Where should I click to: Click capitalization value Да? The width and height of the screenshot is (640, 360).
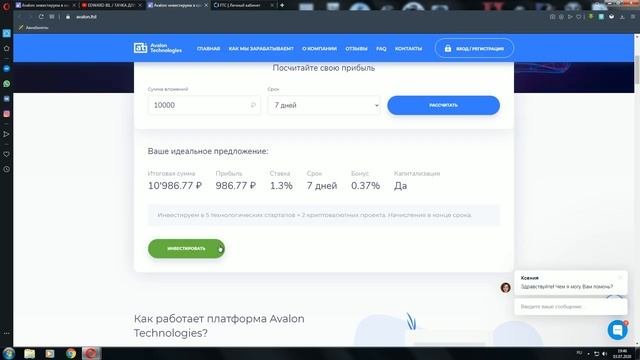coord(400,186)
